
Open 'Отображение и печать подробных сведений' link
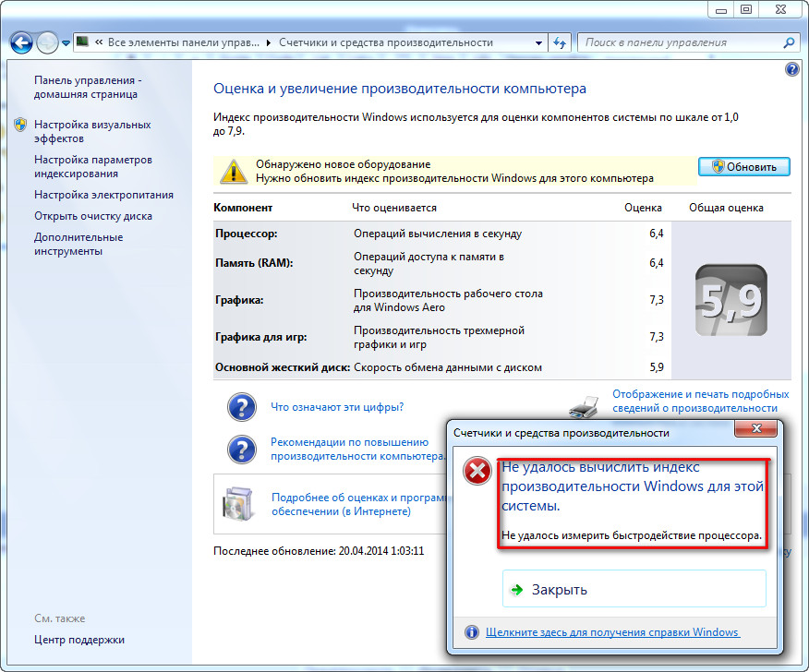click(701, 401)
